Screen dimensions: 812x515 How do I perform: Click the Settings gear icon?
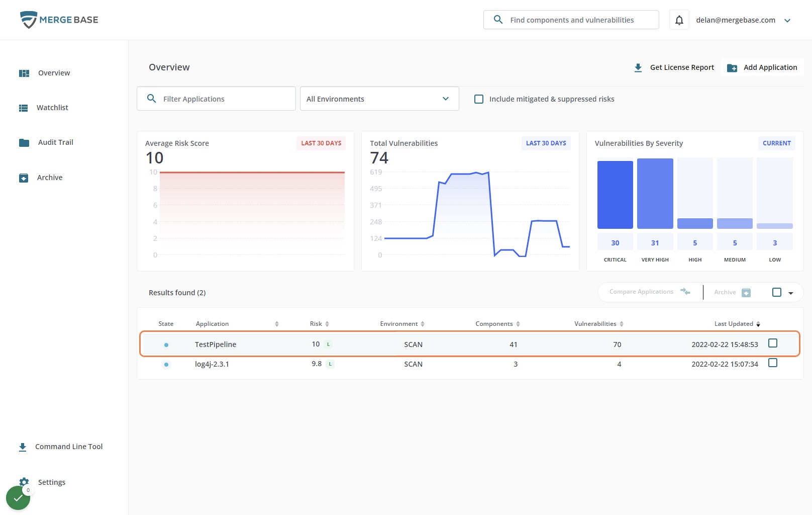(x=24, y=482)
